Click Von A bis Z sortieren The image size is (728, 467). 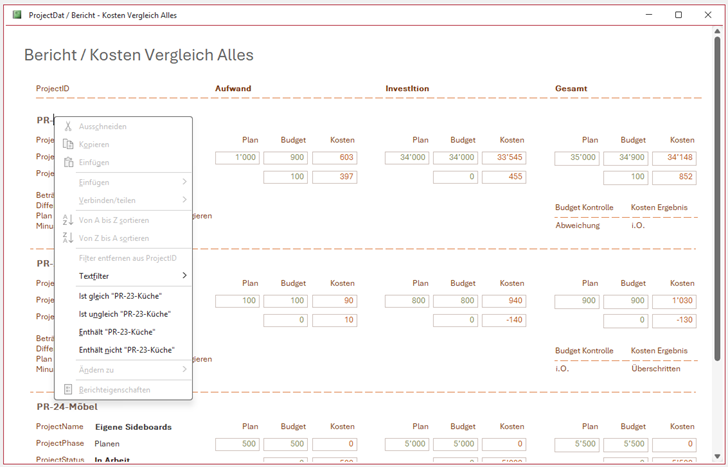coord(124,220)
